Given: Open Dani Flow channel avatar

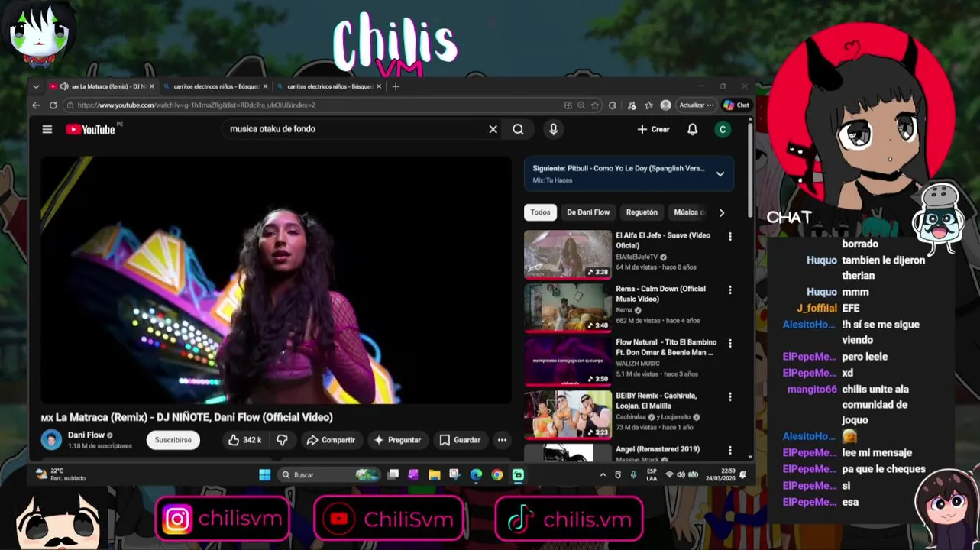Looking at the screenshot, I should point(51,440).
